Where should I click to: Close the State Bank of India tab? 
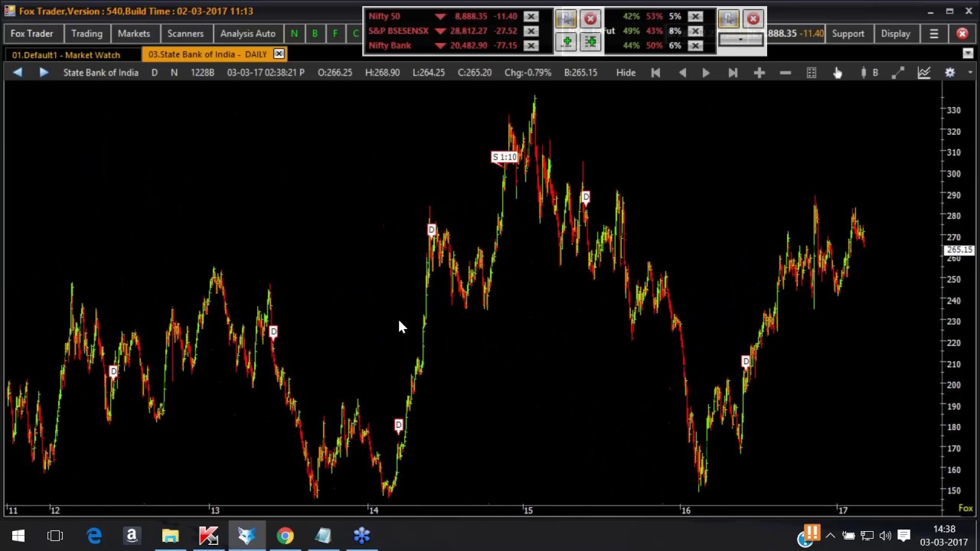click(x=279, y=54)
